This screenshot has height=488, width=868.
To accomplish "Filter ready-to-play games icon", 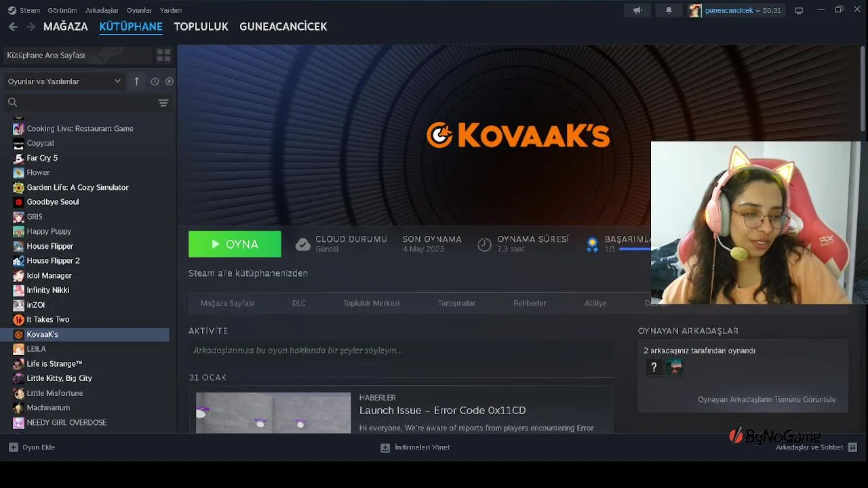I will [x=170, y=81].
